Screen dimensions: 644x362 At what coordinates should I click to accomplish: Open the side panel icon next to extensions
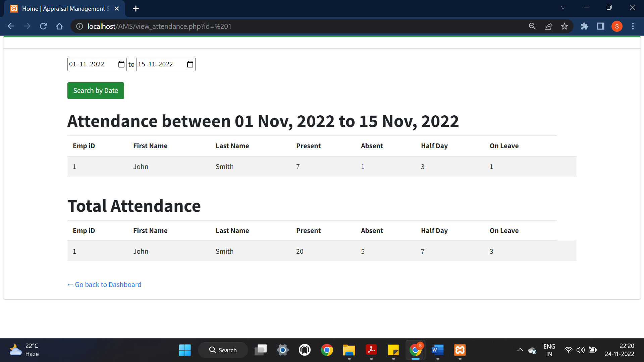click(x=601, y=26)
